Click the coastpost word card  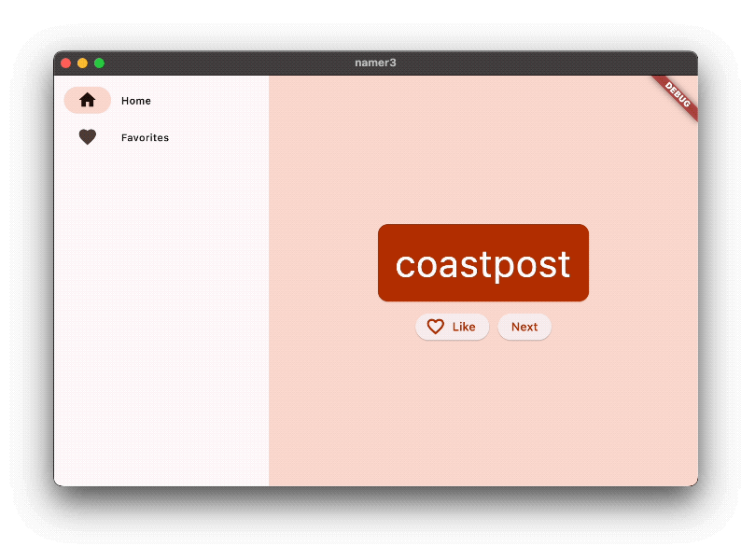coord(482,263)
